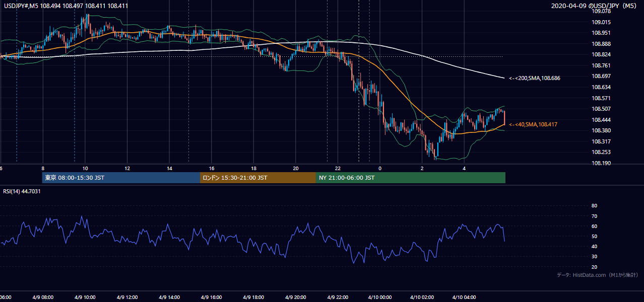644x302 pixels.
Task: Click the RSI 40 level label
Action: click(594, 246)
